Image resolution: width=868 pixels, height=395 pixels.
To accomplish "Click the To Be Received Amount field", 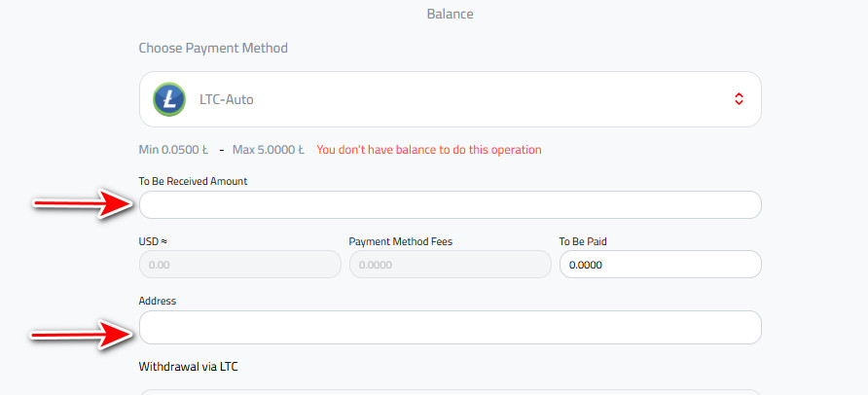I will [x=450, y=204].
